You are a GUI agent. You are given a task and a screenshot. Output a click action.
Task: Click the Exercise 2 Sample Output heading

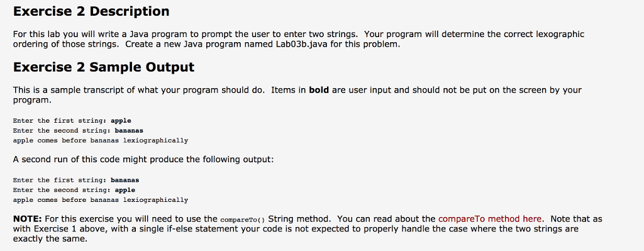coord(104,67)
